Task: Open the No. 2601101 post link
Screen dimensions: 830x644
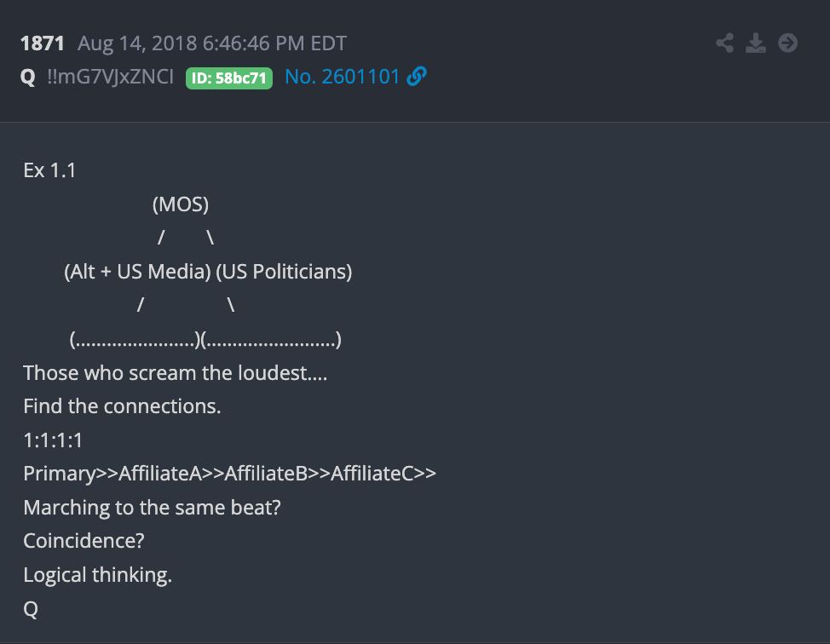Action: pos(342,77)
